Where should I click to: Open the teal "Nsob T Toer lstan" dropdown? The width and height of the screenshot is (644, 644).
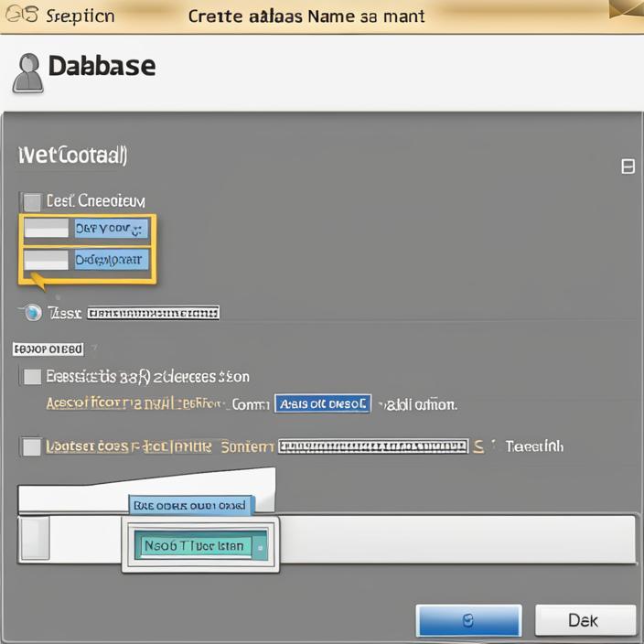coord(202,546)
